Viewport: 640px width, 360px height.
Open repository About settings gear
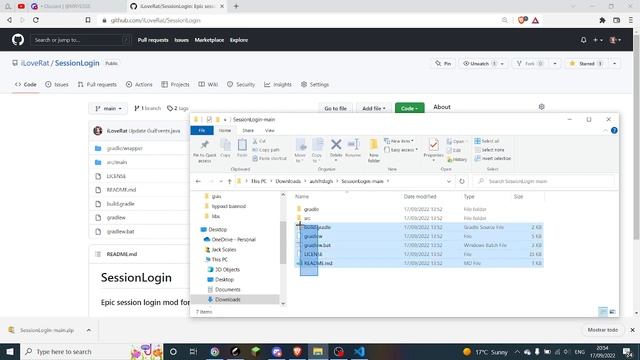[x=542, y=107]
